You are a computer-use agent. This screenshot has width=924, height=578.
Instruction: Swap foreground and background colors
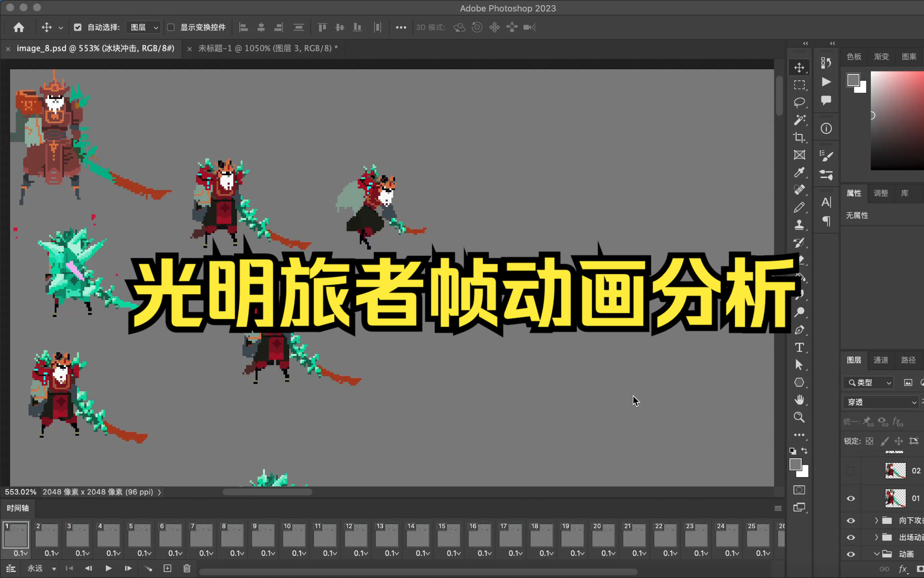[x=804, y=451]
